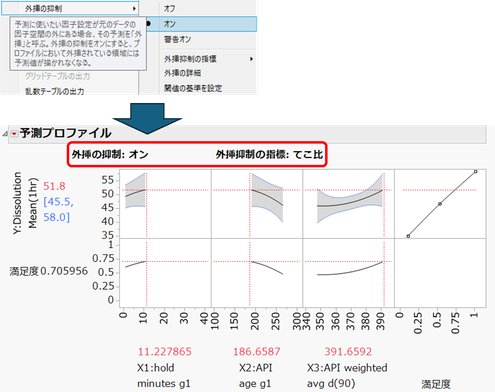This screenshot has height=392, width=495.
Task: Click the X3 prediction curve in top plot
Action: [350, 203]
